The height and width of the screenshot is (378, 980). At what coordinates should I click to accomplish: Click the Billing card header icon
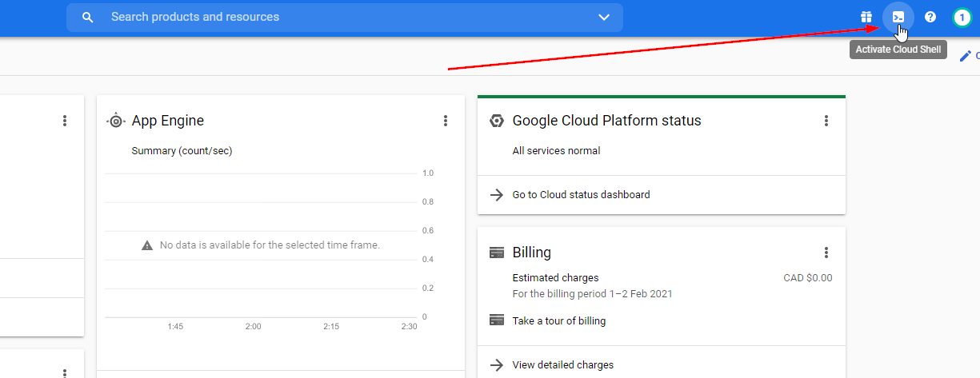(x=497, y=253)
